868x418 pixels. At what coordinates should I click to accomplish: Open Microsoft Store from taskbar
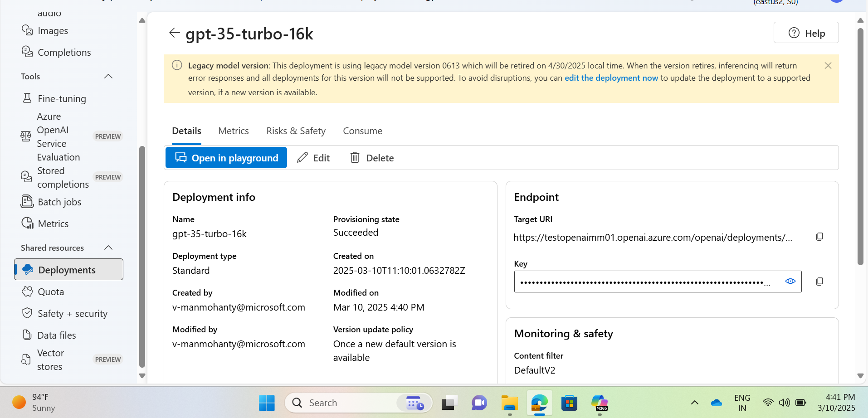[569, 403]
